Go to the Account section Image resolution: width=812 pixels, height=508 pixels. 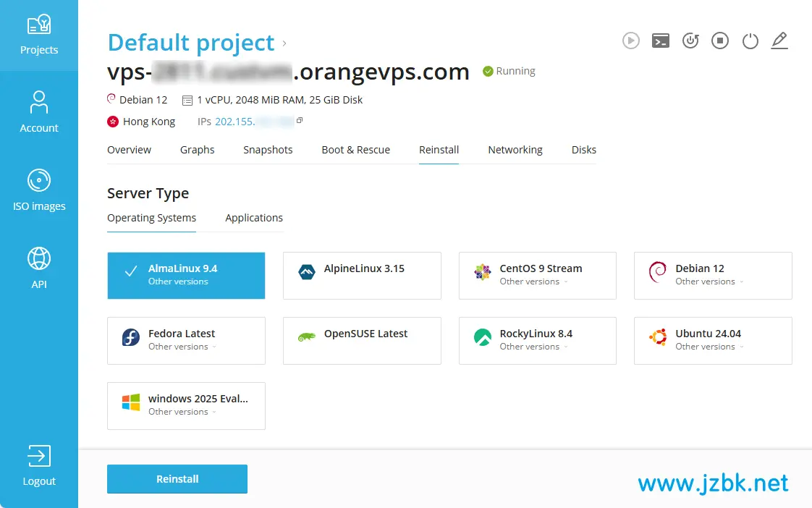[x=39, y=112]
